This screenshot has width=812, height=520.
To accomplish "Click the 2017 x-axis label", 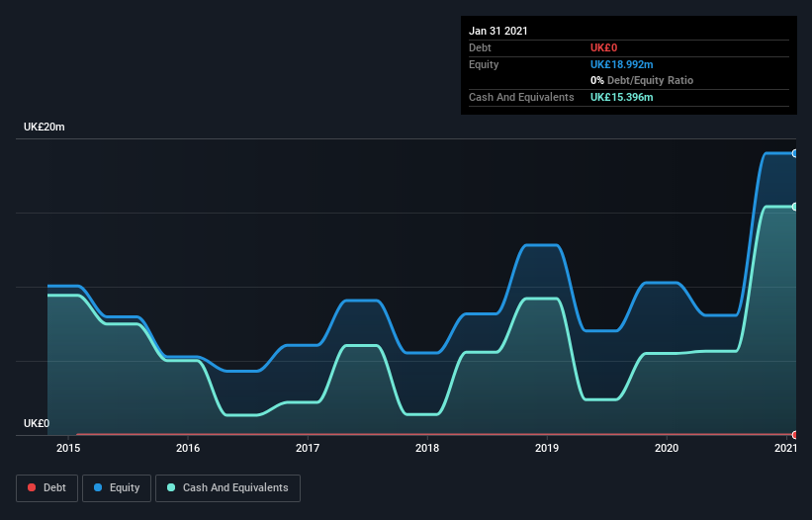I will coord(308,448).
